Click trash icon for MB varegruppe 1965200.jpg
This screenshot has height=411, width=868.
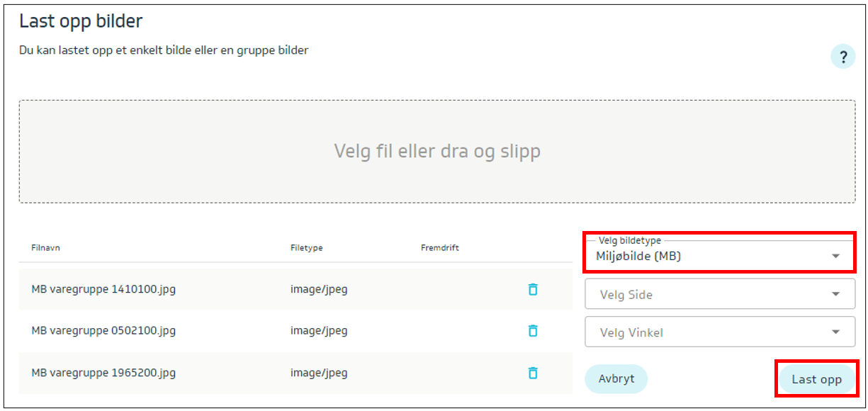pos(533,373)
